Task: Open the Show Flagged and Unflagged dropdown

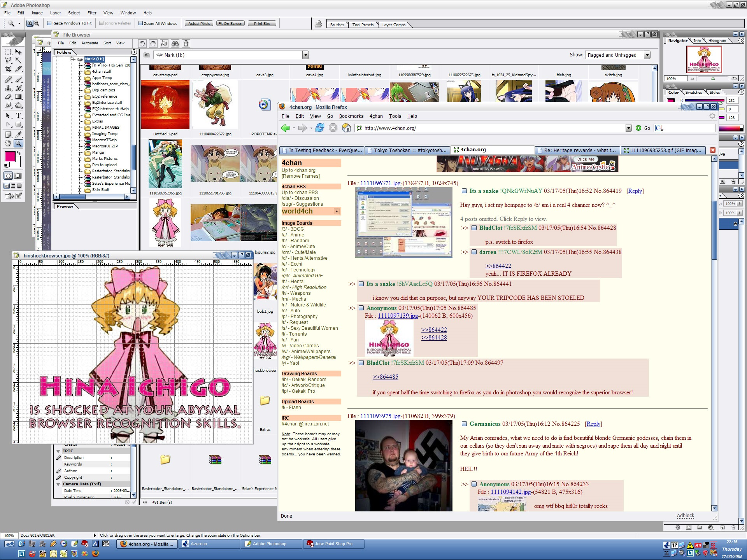Action: [647, 55]
